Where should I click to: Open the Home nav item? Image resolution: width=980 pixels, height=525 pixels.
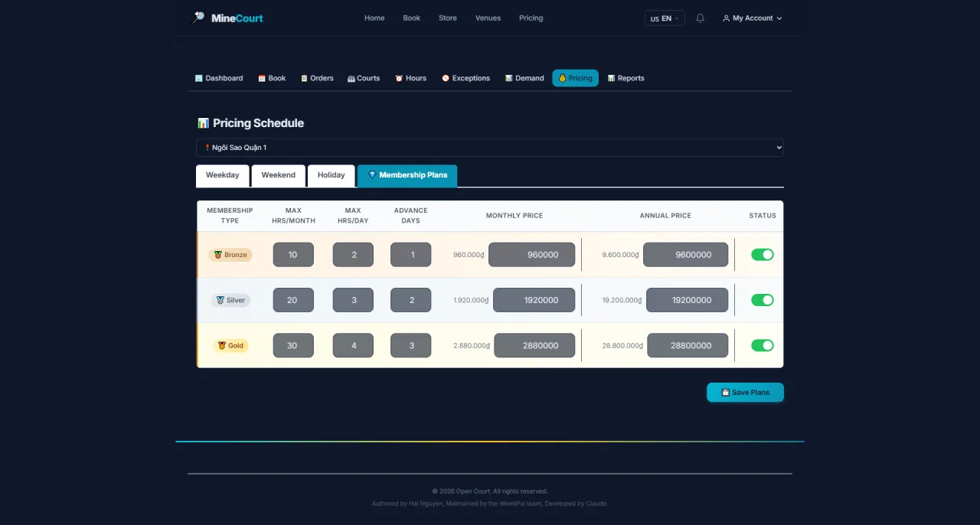pos(374,18)
